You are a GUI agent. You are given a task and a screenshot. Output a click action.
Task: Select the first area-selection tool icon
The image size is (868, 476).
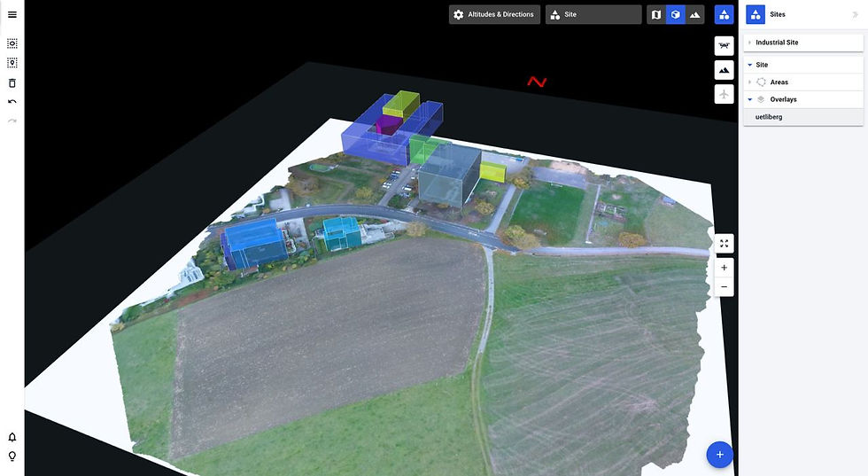coord(12,43)
